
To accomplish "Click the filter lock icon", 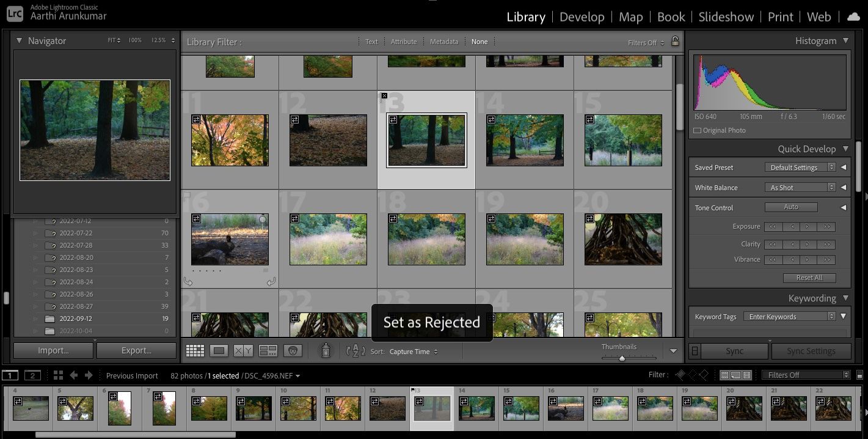I will (x=675, y=42).
